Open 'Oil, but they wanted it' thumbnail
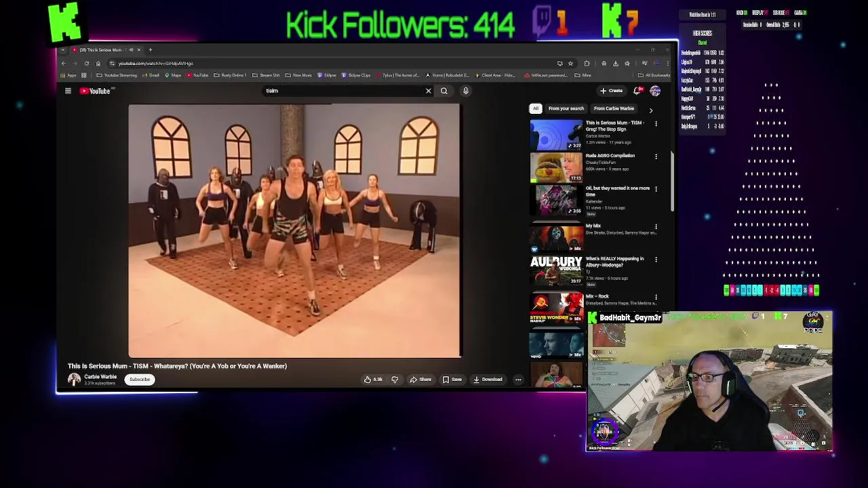Screen dimensions: 868x488 pyautogui.click(x=556, y=200)
